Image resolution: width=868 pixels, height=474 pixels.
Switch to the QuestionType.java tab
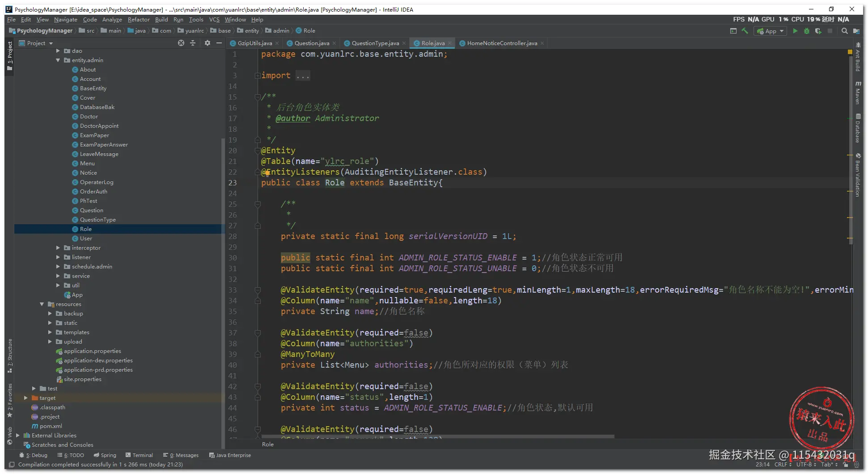coord(375,43)
